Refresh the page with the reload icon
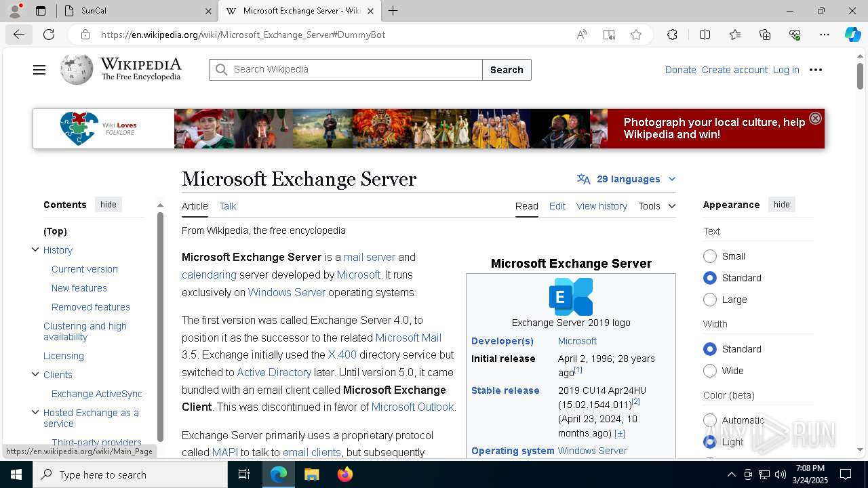 (49, 35)
